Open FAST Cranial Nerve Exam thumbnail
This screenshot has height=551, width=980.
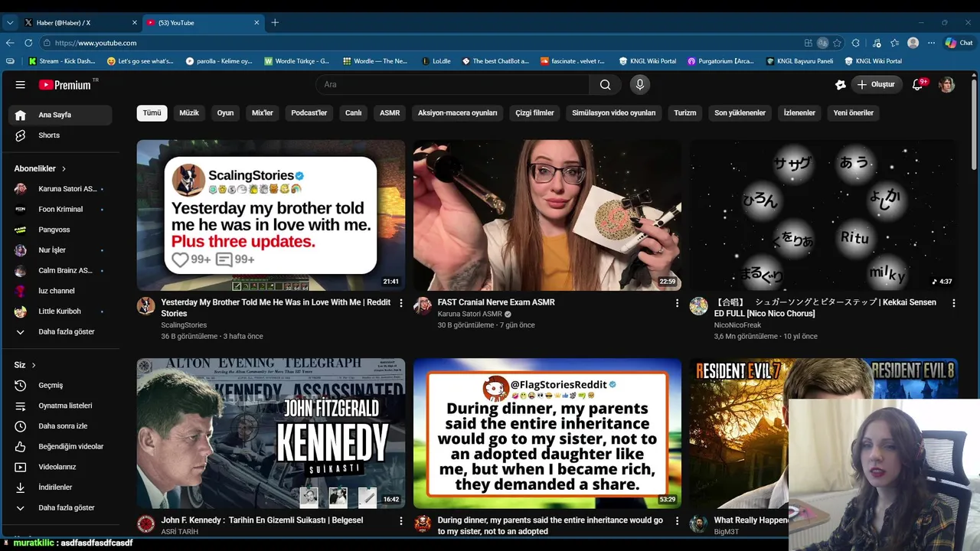547,215
